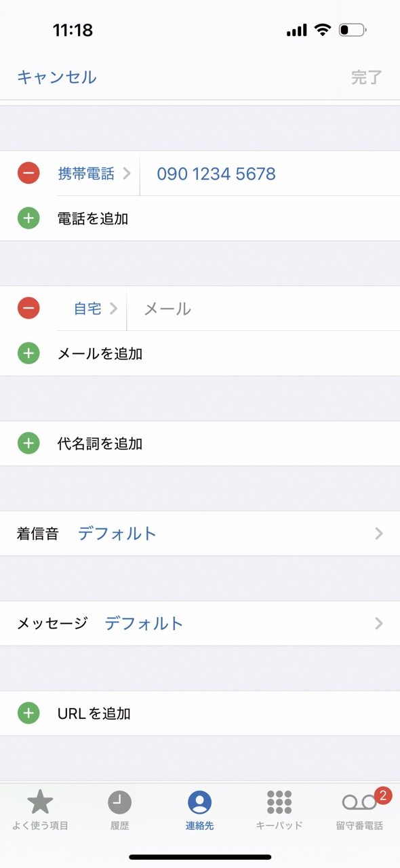
Task: Open 留守番電話 voicemail tab
Action: click(x=359, y=810)
